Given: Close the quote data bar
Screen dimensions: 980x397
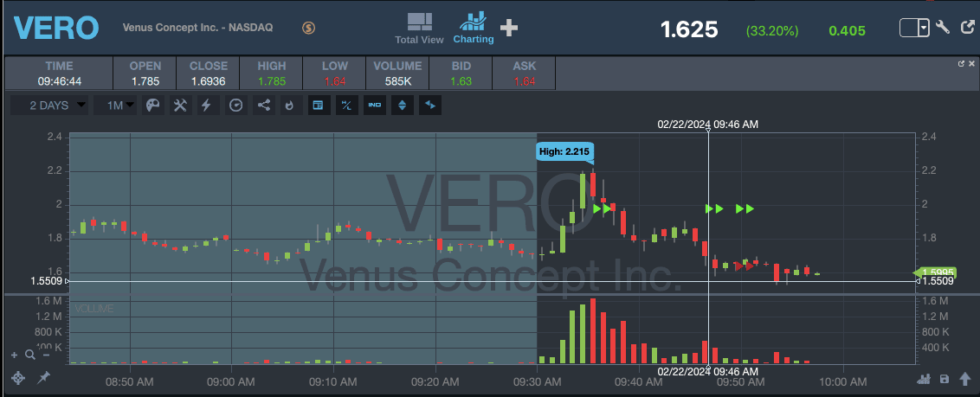Looking at the screenshot, I should [972, 64].
